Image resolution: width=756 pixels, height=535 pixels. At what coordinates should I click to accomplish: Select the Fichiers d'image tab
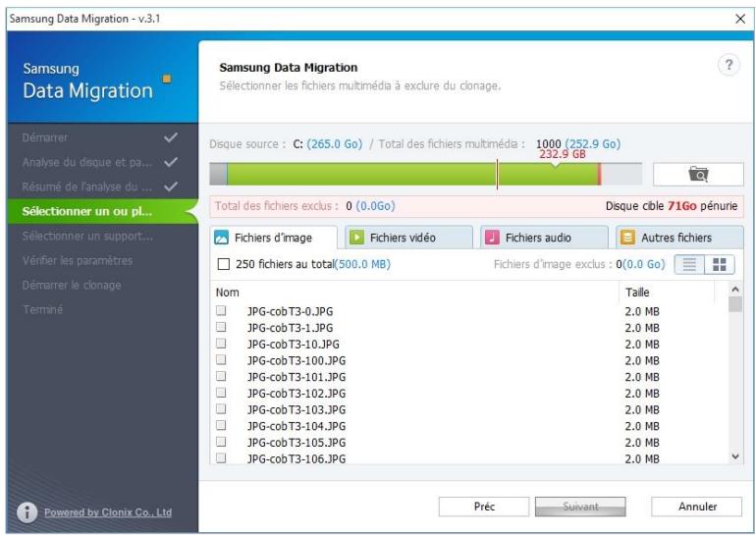coord(274,238)
